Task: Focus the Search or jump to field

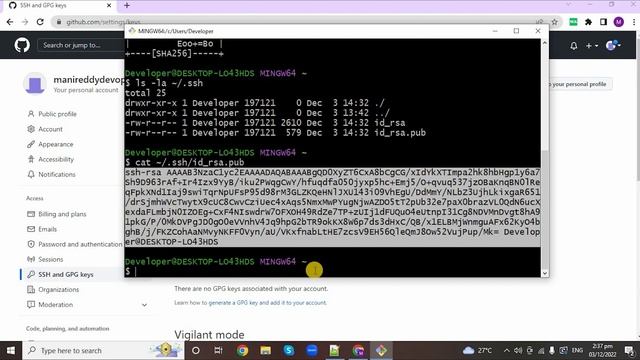Action: [81, 45]
